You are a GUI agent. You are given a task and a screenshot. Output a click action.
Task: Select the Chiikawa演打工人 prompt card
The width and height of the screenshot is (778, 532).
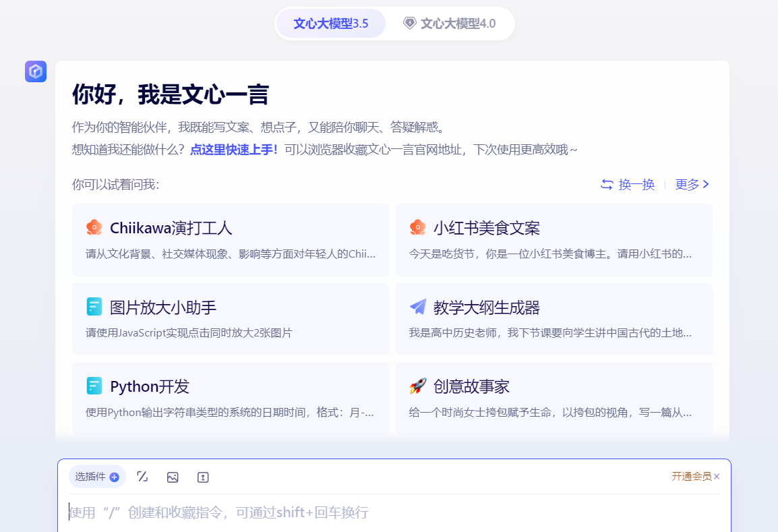(230, 240)
